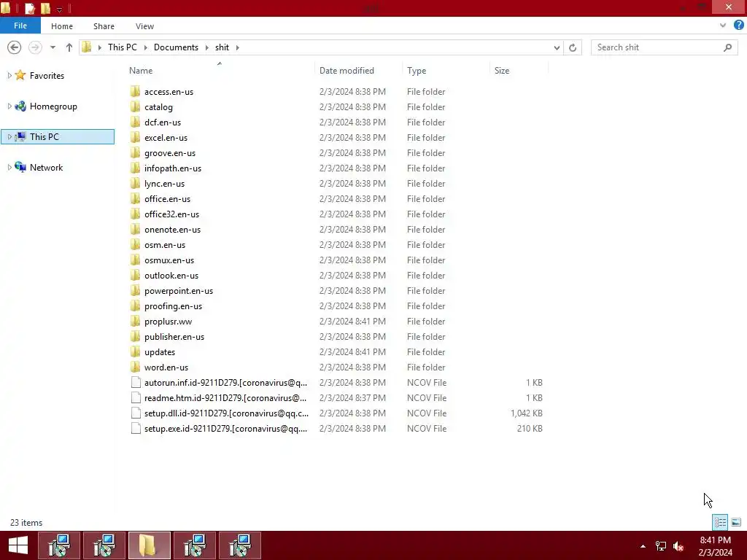
Task: Open the Share ribbon tab
Action: (104, 26)
